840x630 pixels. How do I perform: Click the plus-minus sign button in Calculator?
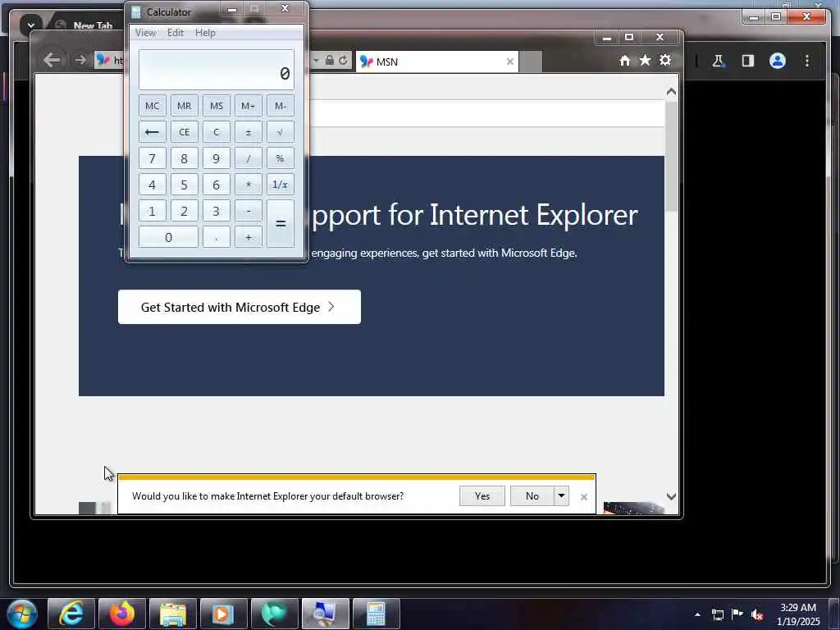coord(248,132)
